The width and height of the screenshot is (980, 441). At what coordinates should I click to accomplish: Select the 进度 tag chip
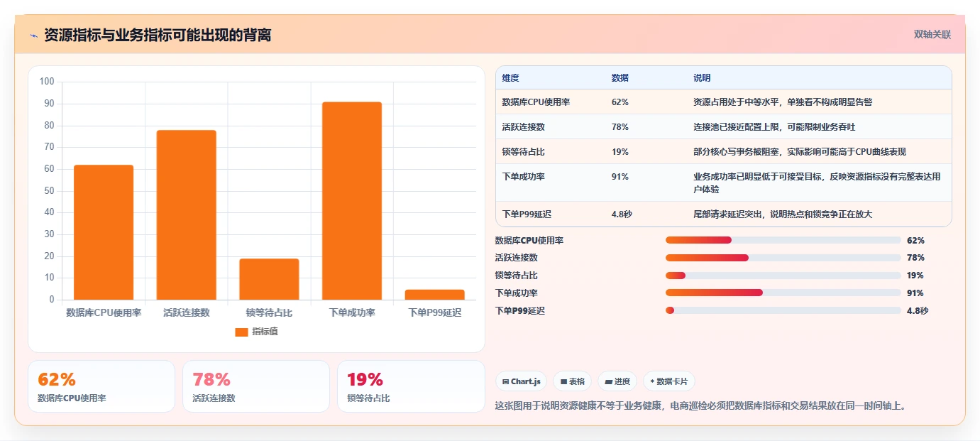617,381
